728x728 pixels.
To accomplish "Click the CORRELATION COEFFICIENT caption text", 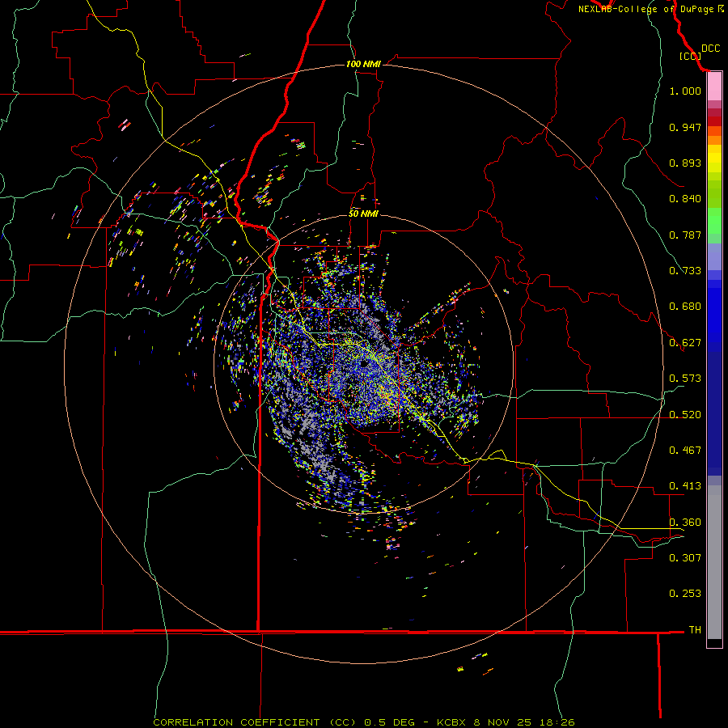I will coord(236,722).
